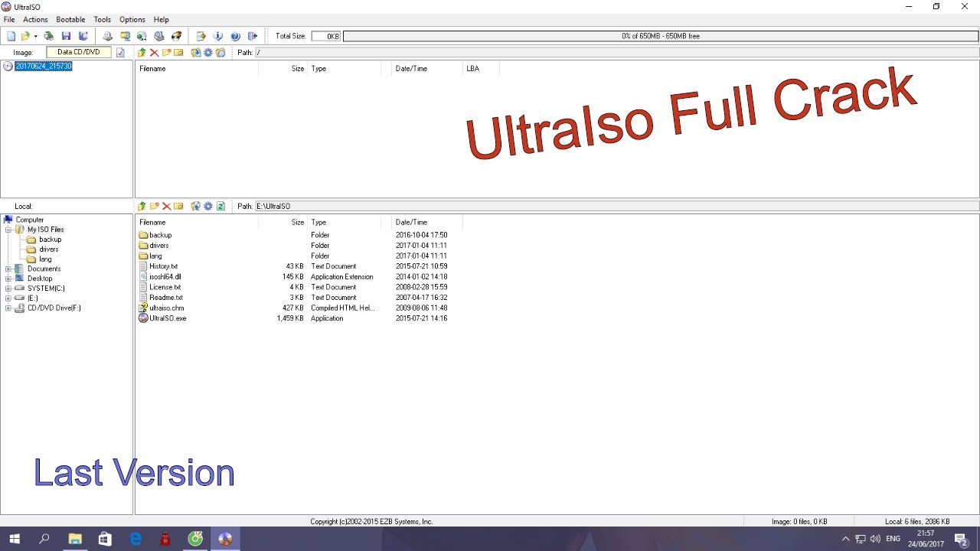Click the Mount to Virtual Drive icon
Screen dimensions: 980x551
pos(159,36)
